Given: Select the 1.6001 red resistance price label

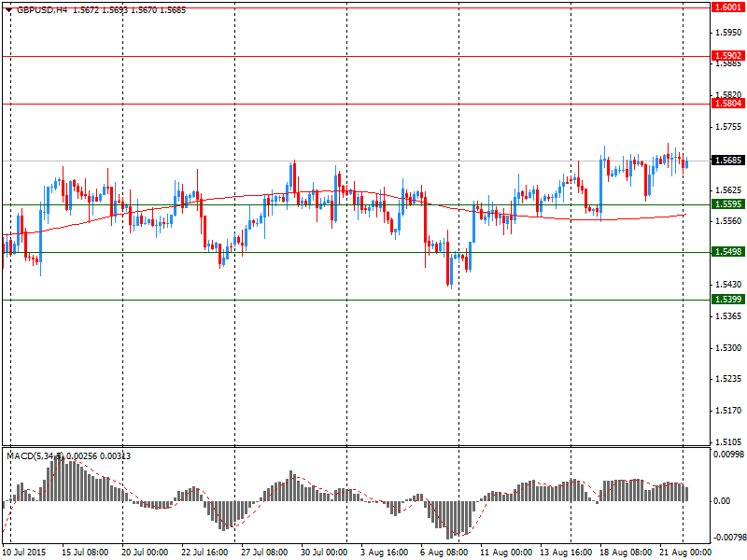Looking at the screenshot, I should [727, 7].
